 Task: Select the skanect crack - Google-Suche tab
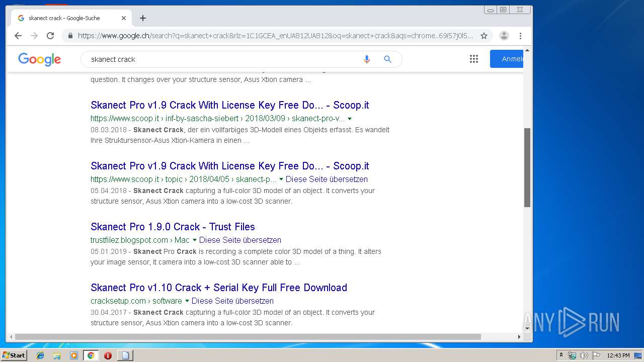[x=70, y=18]
